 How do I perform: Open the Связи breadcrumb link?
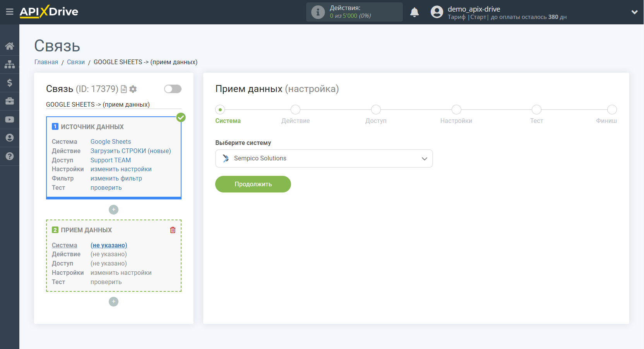click(76, 62)
